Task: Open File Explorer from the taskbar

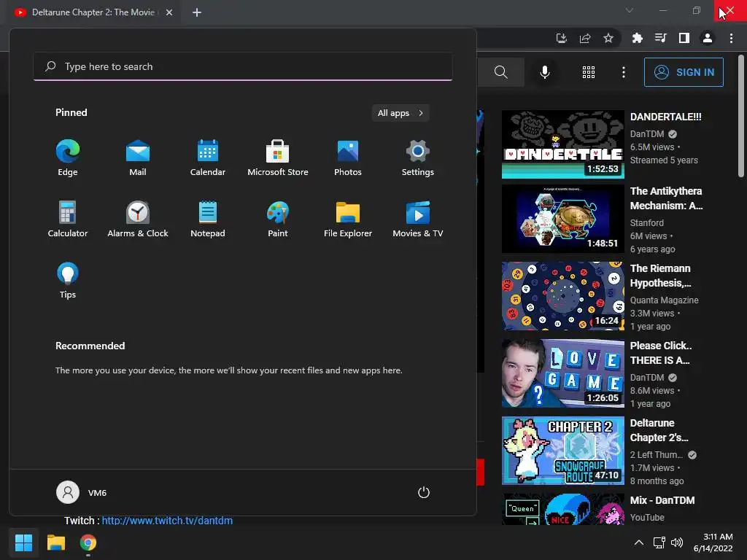Action: [56, 542]
